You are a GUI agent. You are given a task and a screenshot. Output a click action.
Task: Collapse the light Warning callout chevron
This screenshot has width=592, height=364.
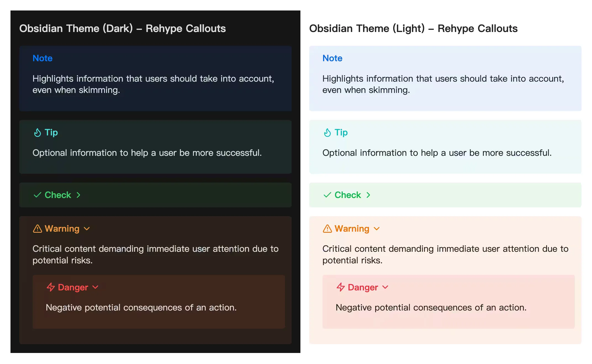click(377, 229)
